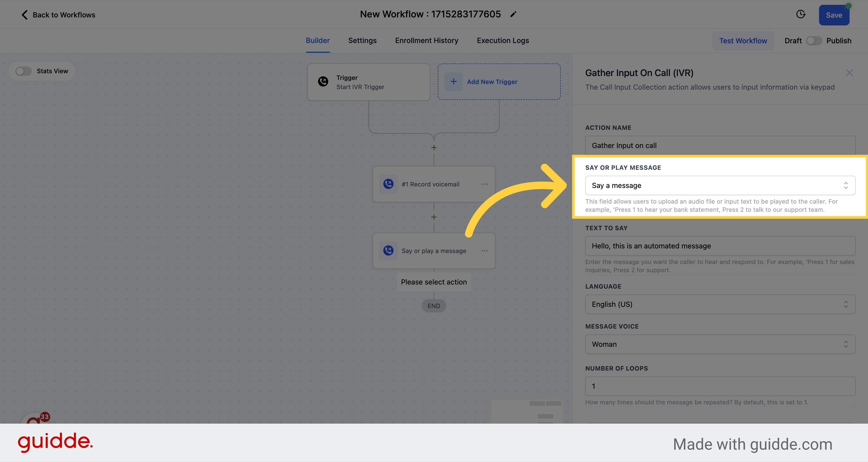The height and width of the screenshot is (462, 868).
Task: Switch to the Settings tab
Action: click(362, 40)
